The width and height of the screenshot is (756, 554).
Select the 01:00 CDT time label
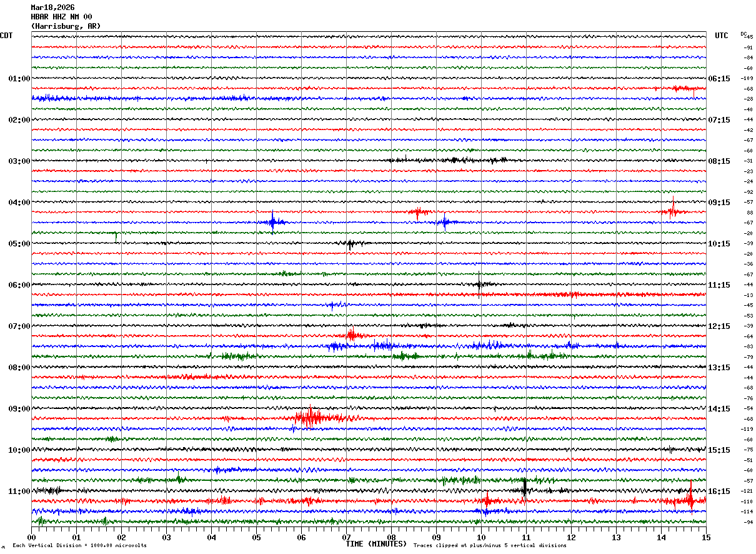point(19,79)
